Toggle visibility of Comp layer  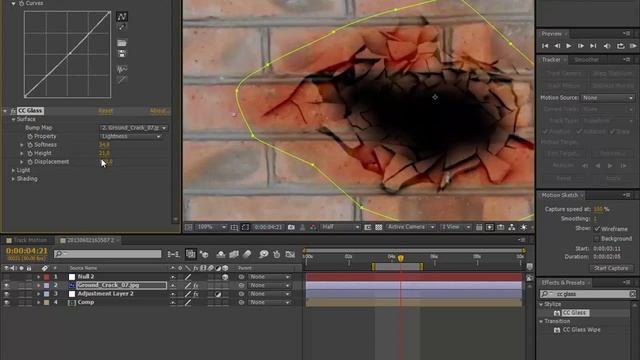[x=7, y=302]
